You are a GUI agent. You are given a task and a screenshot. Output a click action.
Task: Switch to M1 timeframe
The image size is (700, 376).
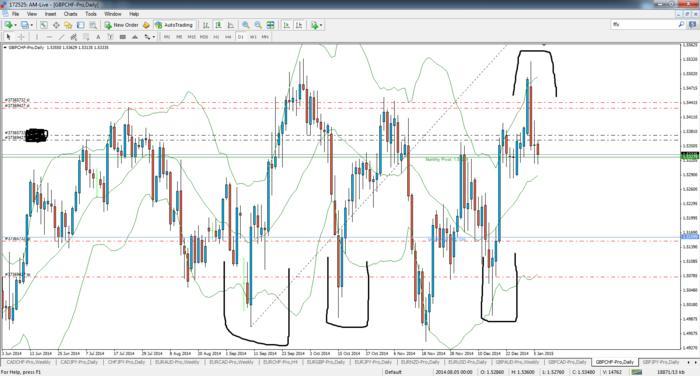pos(167,37)
